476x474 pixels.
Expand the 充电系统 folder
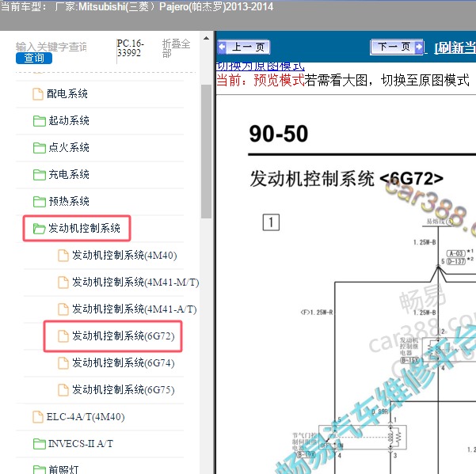(x=69, y=174)
